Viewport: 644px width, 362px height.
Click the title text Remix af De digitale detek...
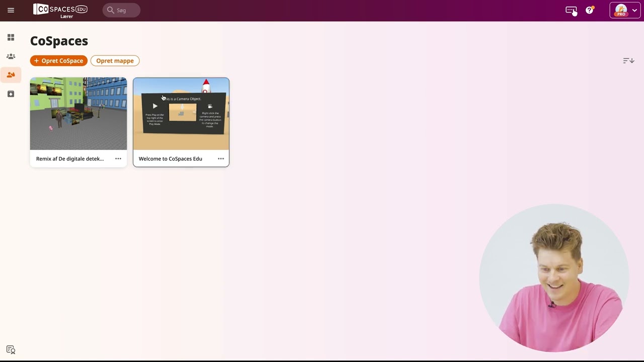click(70, 159)
